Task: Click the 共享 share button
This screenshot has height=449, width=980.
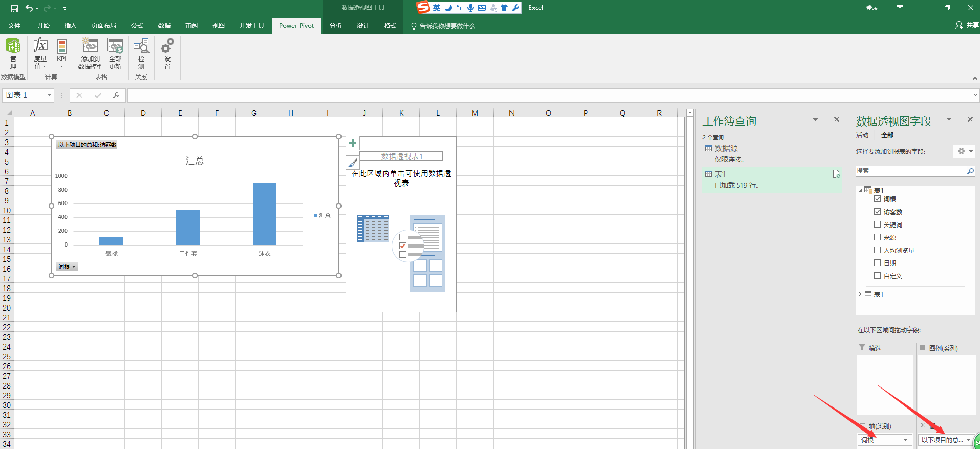Action: [x=967, y=25]
